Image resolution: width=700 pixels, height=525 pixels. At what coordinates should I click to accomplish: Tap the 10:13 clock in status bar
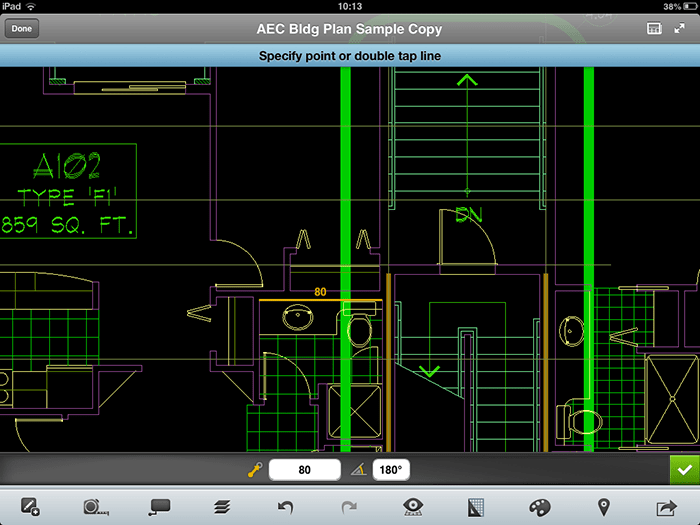(350, 6)
